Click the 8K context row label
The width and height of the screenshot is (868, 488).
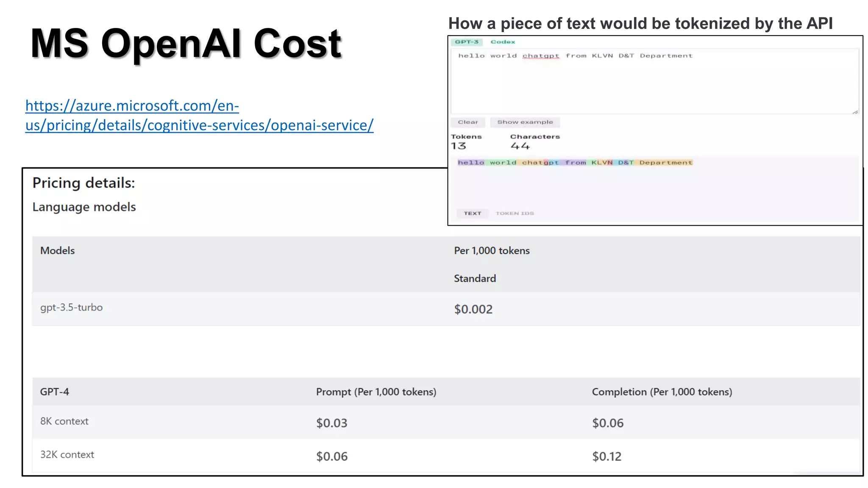(64, 421)
